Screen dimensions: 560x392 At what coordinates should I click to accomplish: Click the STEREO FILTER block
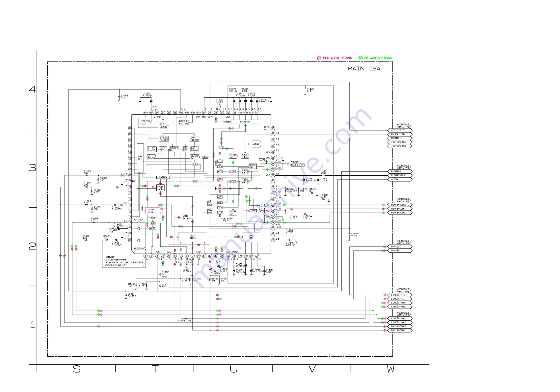(164, 139)
